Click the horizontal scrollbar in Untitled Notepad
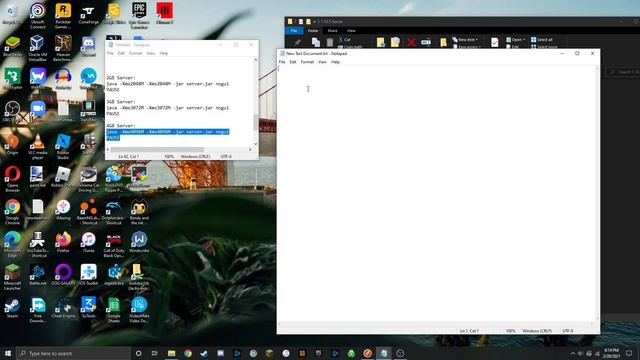 pyautogui.click(x=157, y=149)
